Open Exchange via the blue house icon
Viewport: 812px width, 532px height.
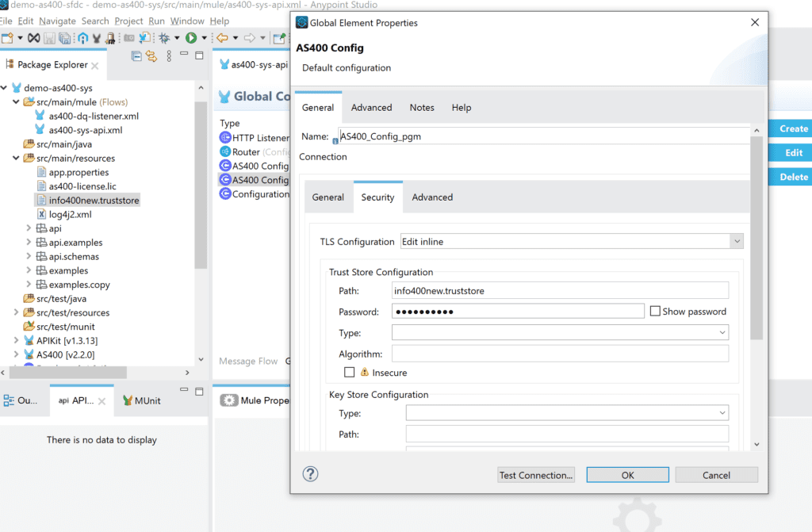[82, 38]
